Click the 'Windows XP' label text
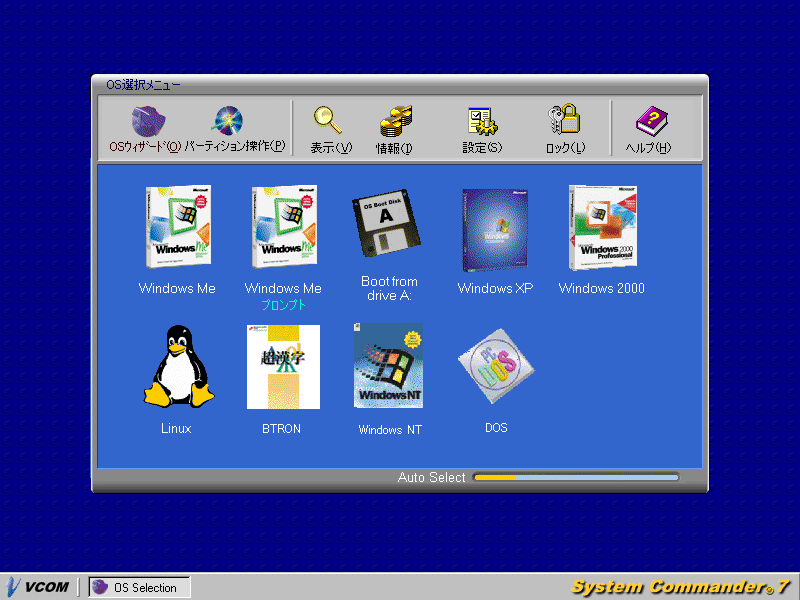This screenshot has height=600, width=800. (x=495, y=288)
